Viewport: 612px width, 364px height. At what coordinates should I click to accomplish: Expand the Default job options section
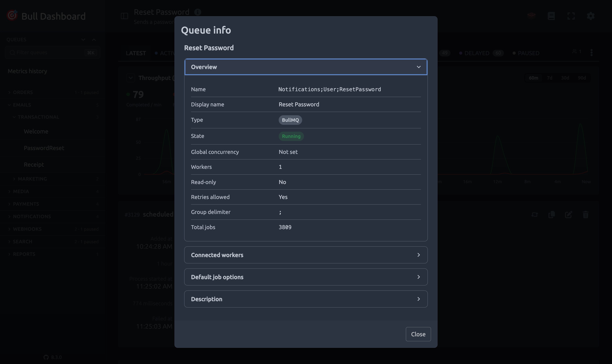point(306,277)
